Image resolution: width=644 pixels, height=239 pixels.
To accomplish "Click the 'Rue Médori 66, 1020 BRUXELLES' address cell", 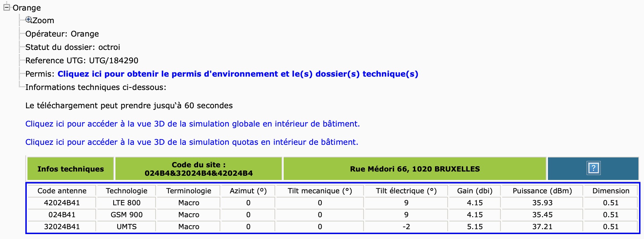I will coord(415,169).
